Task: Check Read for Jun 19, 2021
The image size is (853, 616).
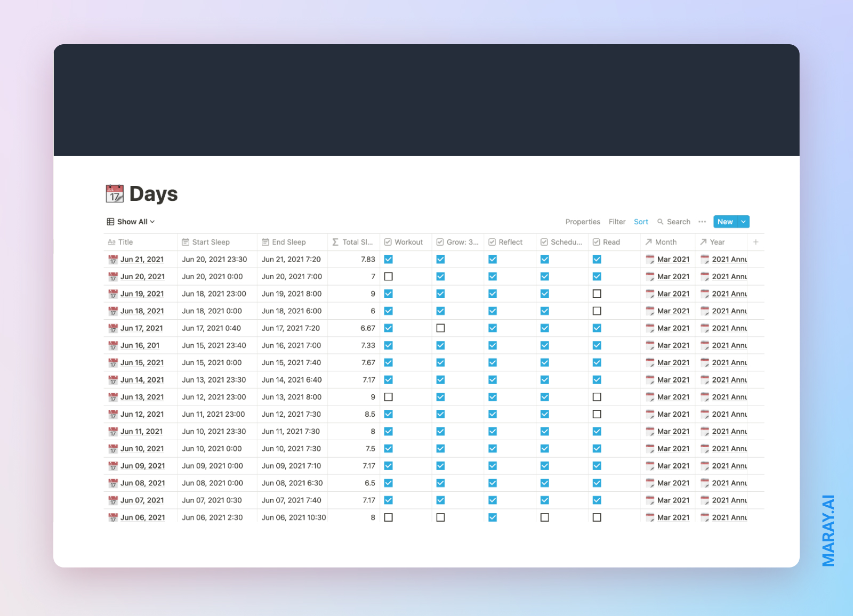Action: pos(597,294)
